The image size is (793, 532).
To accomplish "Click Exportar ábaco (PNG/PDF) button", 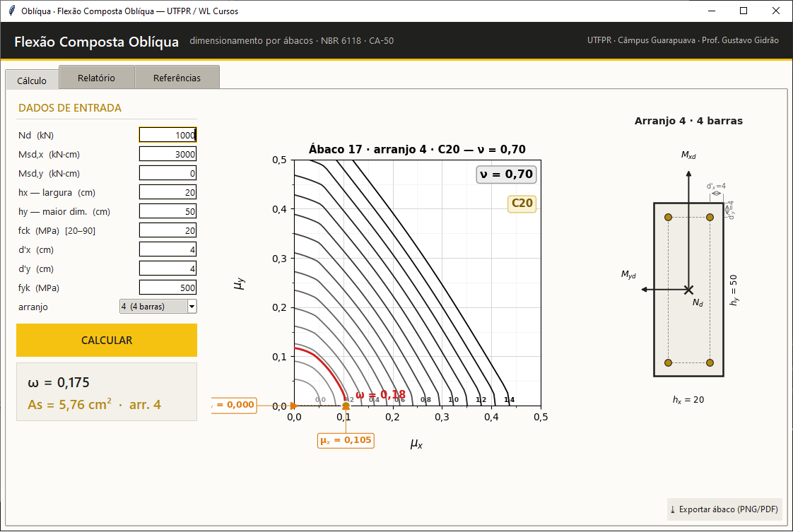I will (724, 509).
